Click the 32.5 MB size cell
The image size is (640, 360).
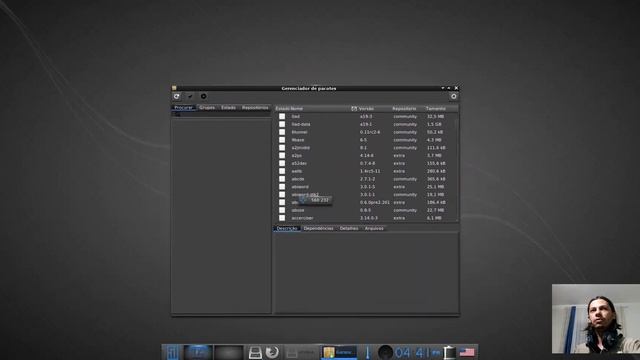click(435, 117)
